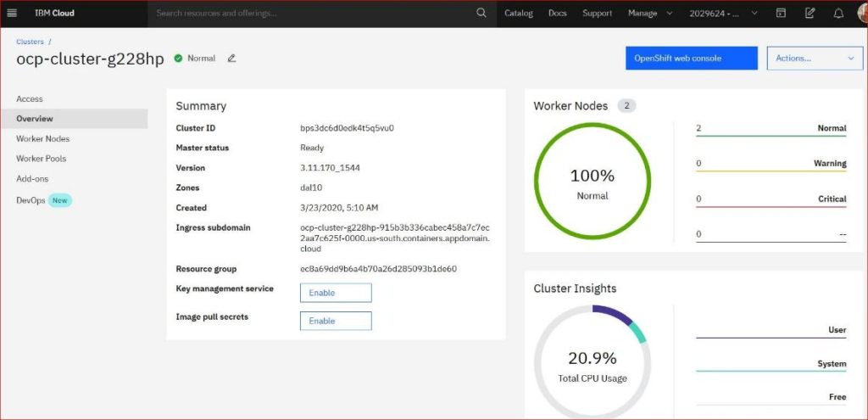Expand the Manage dropdown menu

650,14
